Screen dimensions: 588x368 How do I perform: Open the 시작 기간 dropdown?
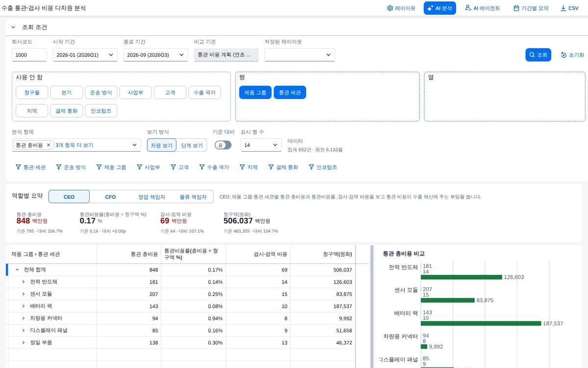(x=85, y=55)
